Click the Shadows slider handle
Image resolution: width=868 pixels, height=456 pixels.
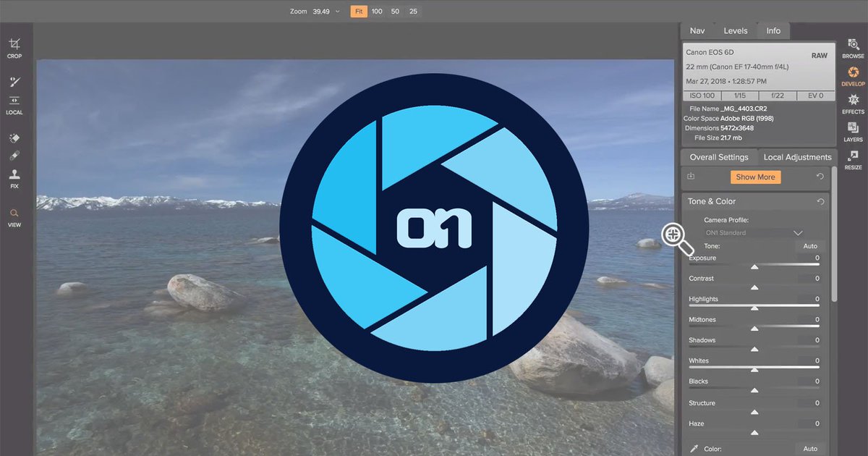click(x=754, y=350)
